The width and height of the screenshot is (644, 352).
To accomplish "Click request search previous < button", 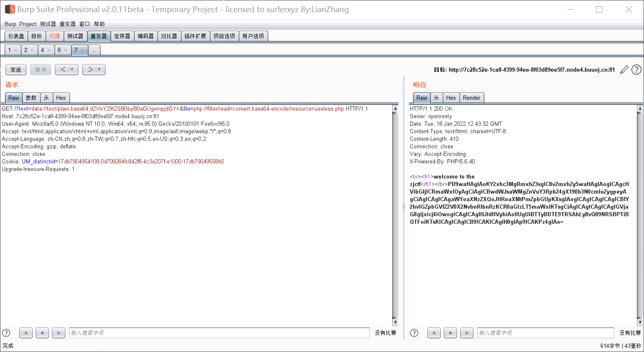I will (26, 333).
